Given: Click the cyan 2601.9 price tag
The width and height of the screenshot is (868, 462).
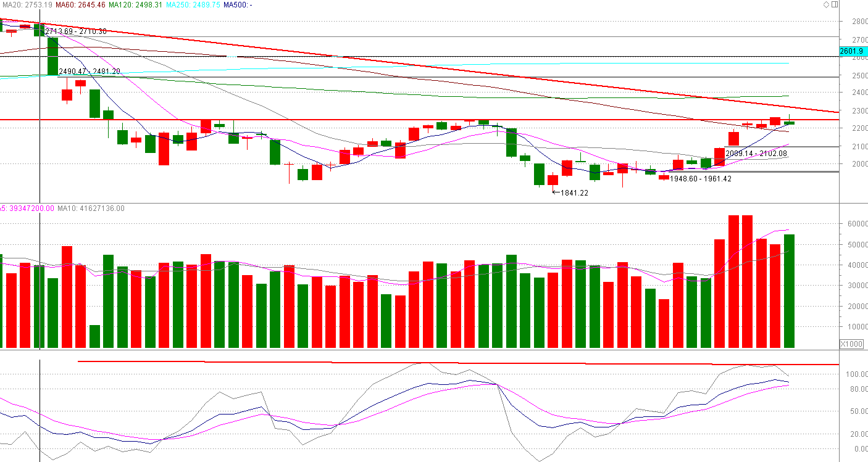Looking at the screenshot, I should (852, 51).
